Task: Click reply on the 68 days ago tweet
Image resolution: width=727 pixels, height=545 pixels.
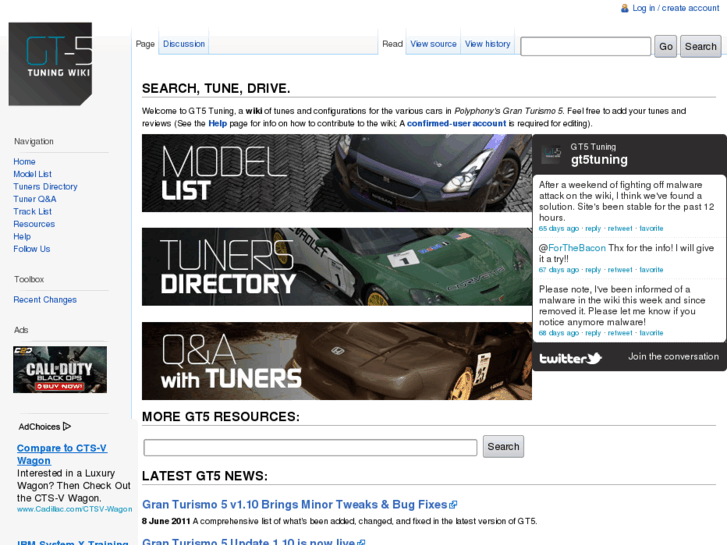Action: tap(593, 333)
